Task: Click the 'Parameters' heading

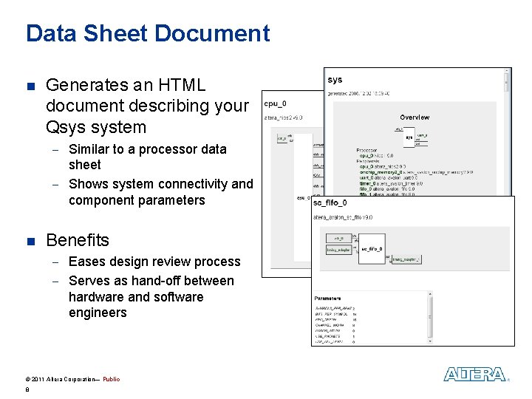Action: coord(327,299)
